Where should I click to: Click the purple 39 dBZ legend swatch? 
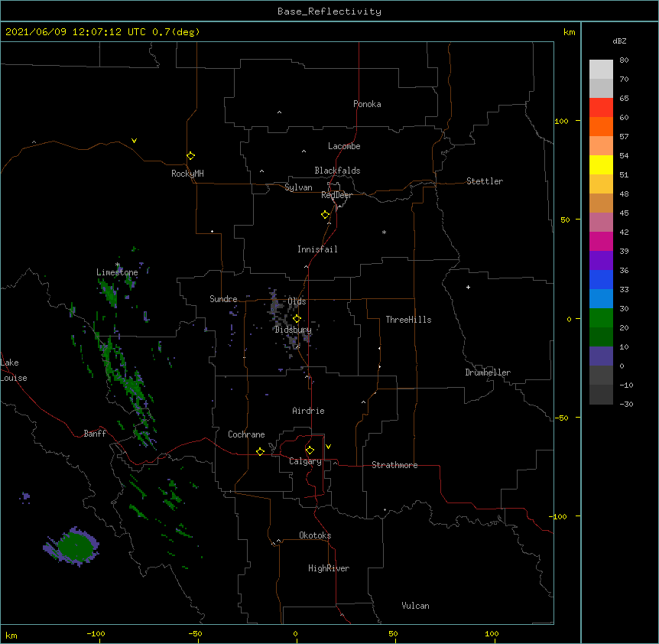pos(601,261)
